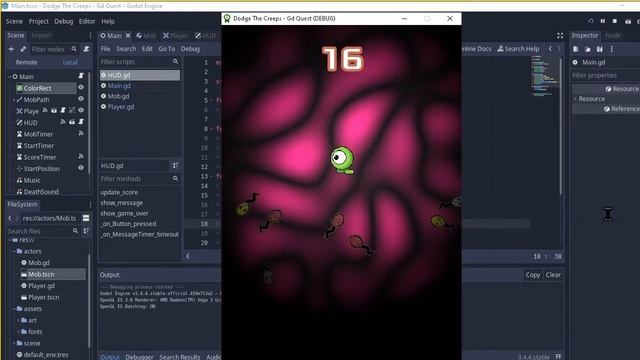Viewport: 640px width, 360px height.
Task: Click the play scene icon in top toolbar
Action: coord(628,21)
